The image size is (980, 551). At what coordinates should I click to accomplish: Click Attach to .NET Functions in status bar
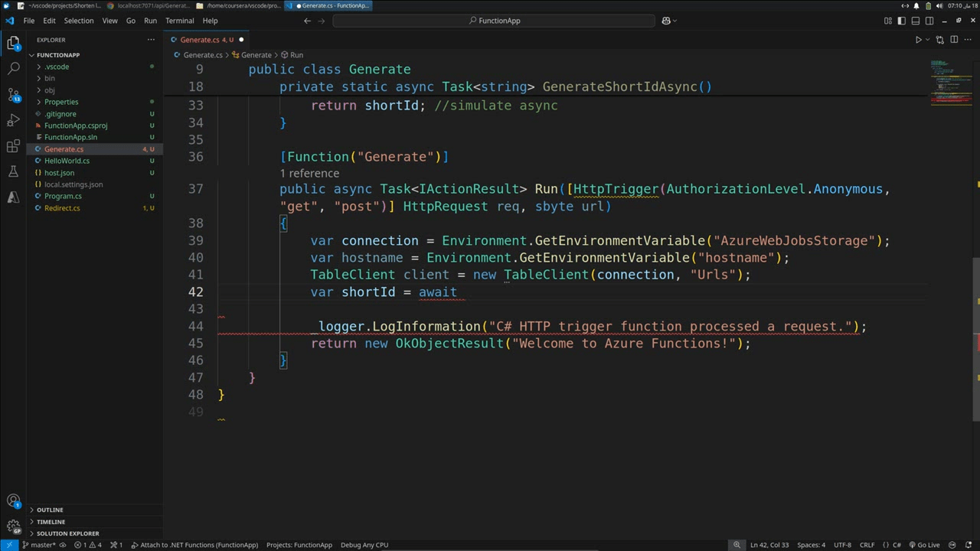click(x=198, y=545)
